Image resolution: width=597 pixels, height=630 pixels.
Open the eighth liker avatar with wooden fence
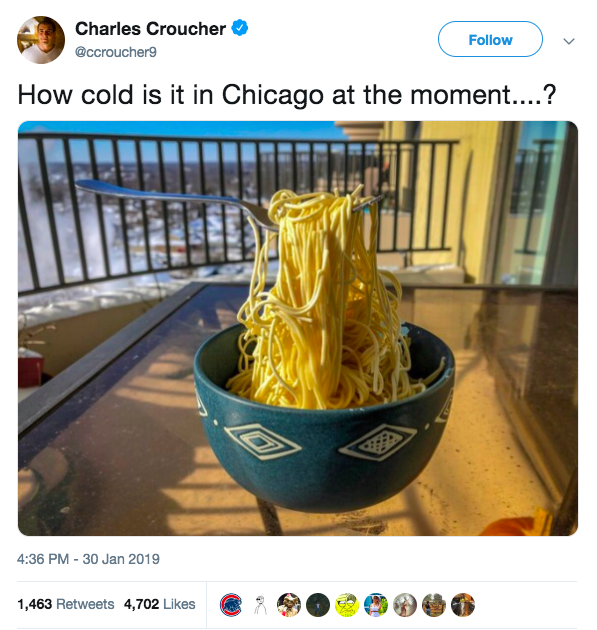[434, 605]
